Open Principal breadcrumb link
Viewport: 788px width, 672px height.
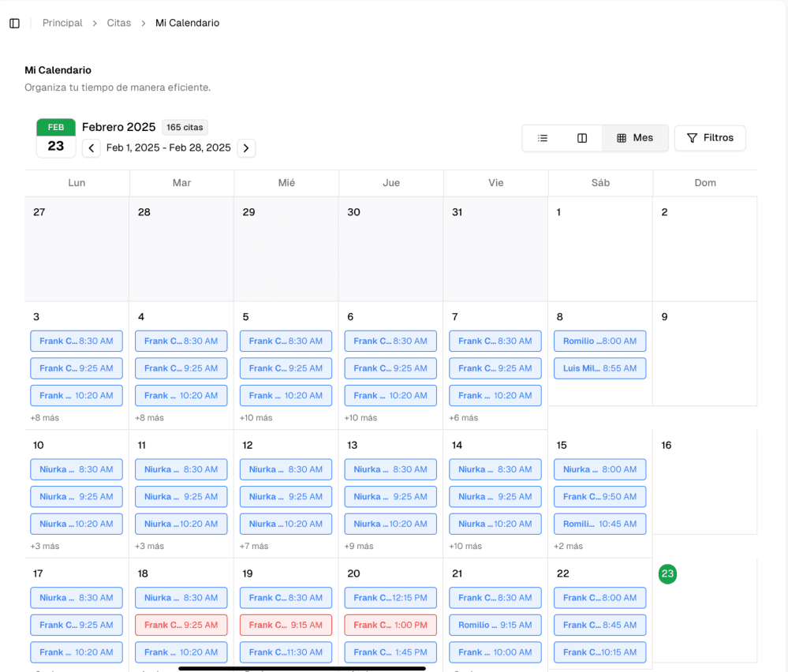point(62,24)
